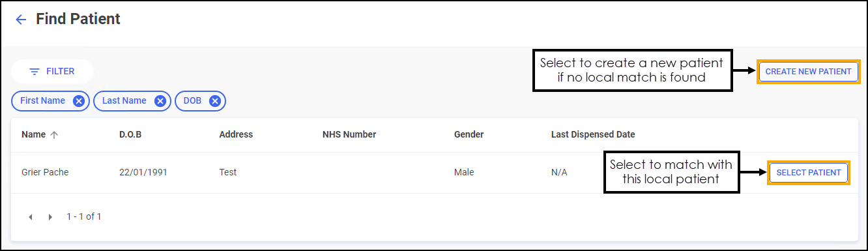Screen dimensions: 868x251
Task: Sort by the NHS Number column header
Action: (349, 135)
